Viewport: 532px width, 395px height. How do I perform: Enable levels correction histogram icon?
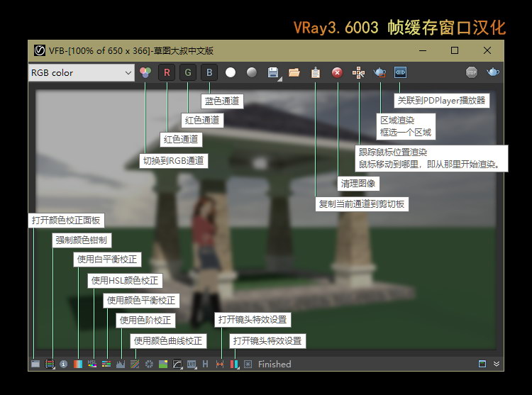(x=121, y=364)
